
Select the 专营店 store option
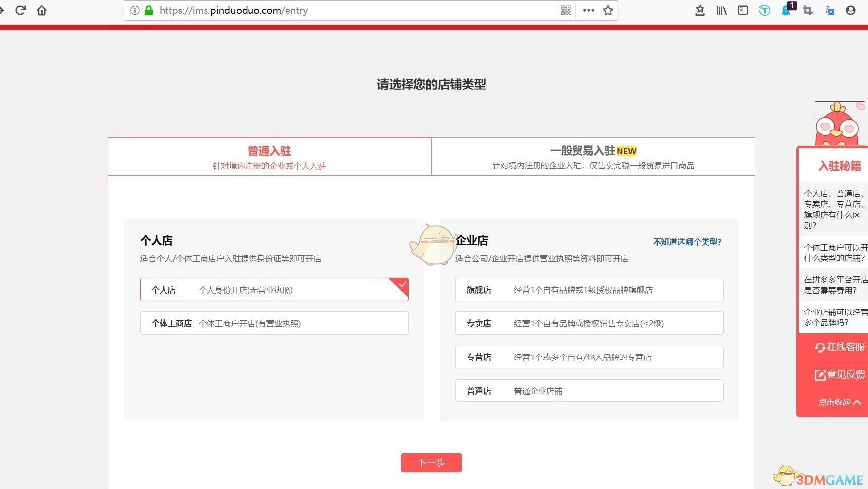click(x=589, y=357)
